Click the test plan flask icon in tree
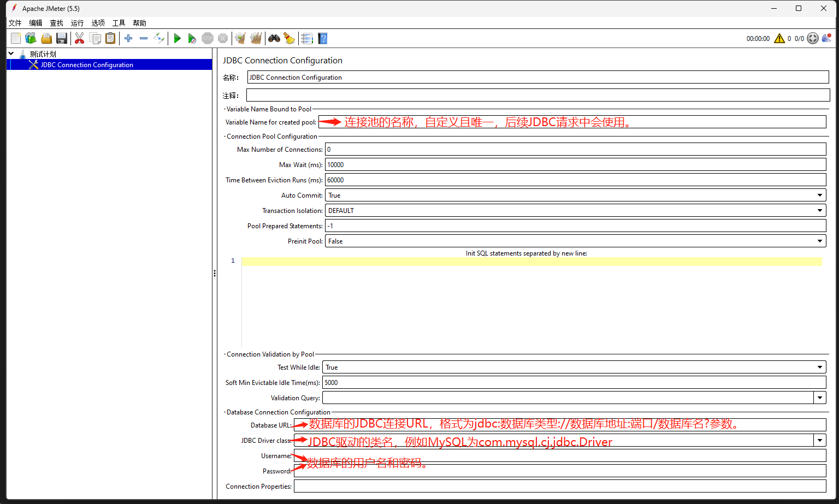 click(x=23, y=54)
